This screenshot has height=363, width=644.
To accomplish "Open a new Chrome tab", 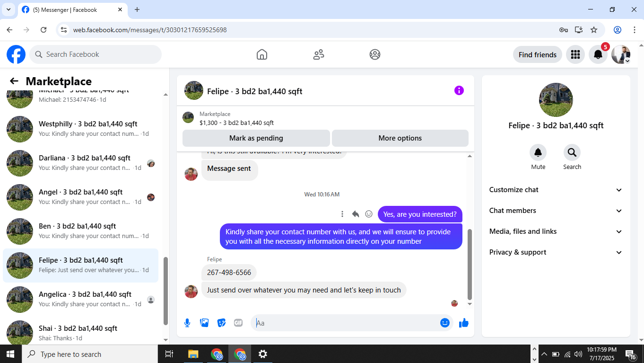I will point(137,9).
